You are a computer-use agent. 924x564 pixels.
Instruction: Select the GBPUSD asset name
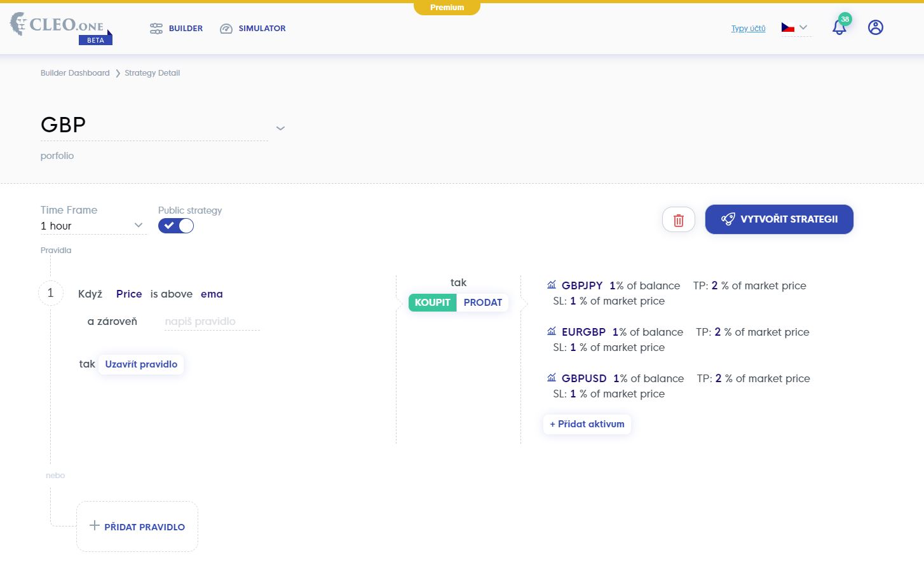click(584, 378)
